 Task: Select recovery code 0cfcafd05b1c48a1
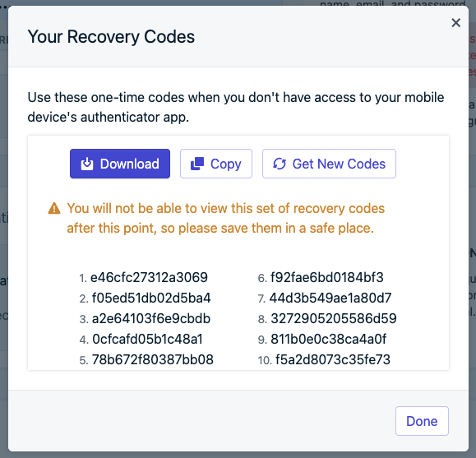pyautogui.click(x=147, y=339)
